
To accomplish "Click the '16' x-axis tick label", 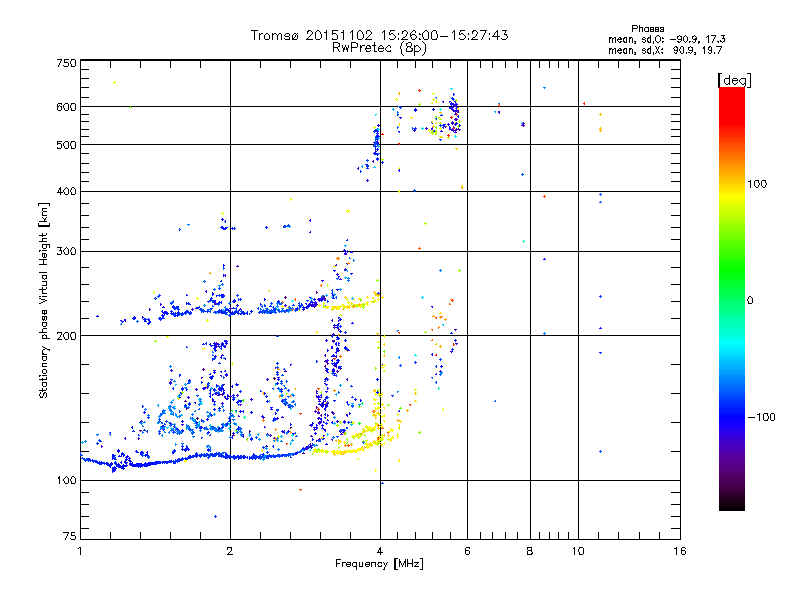I will 680,551.
